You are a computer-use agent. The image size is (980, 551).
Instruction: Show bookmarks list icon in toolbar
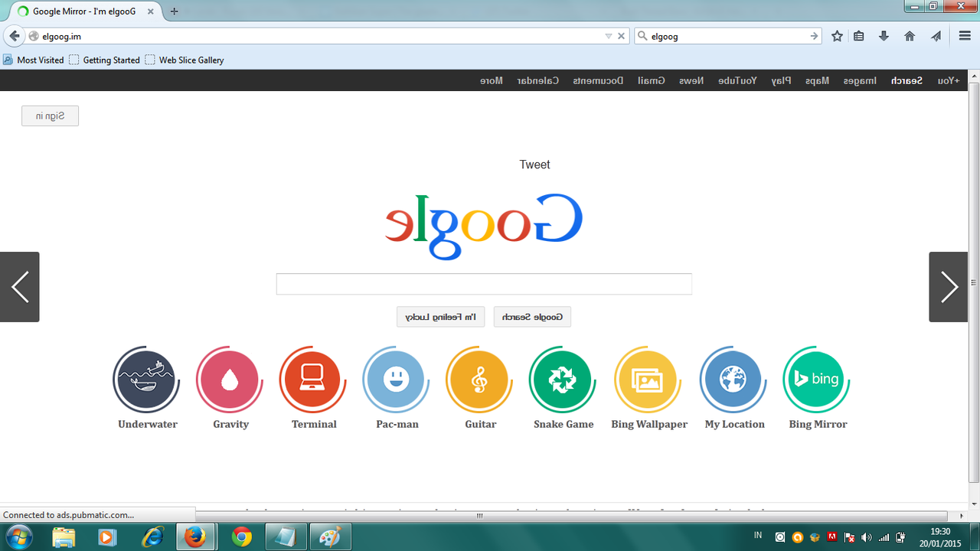(859, 36)
